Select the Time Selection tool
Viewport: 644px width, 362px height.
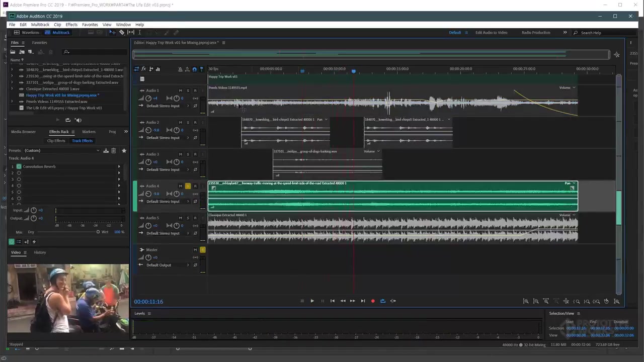pyautogui.click(x=139, y=33)
